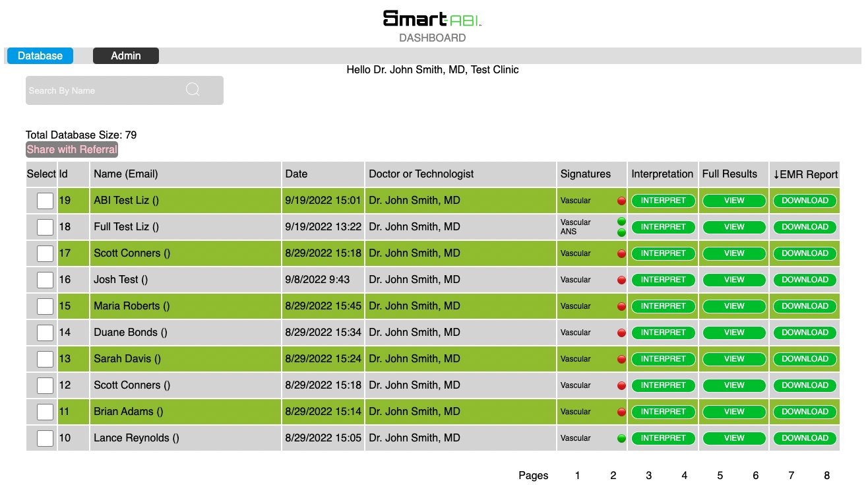Jump to page 7
The image size is (868, 485).
click(791, 475)
